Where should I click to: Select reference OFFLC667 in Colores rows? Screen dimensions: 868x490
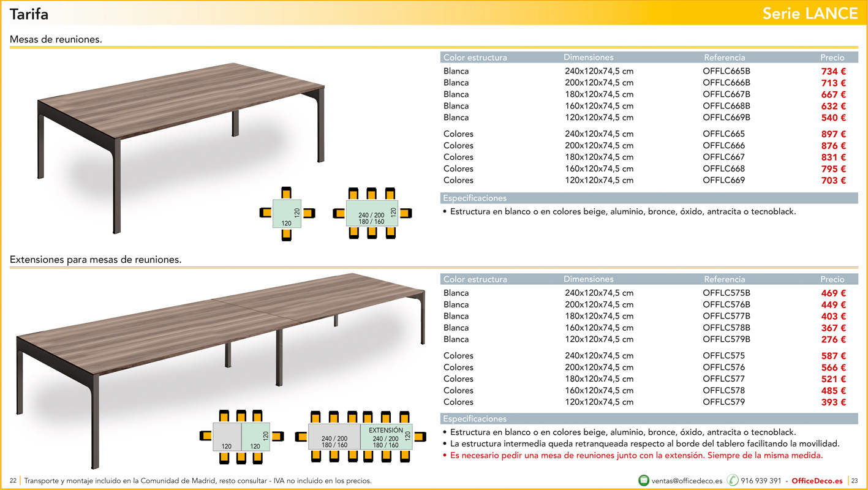724,157
